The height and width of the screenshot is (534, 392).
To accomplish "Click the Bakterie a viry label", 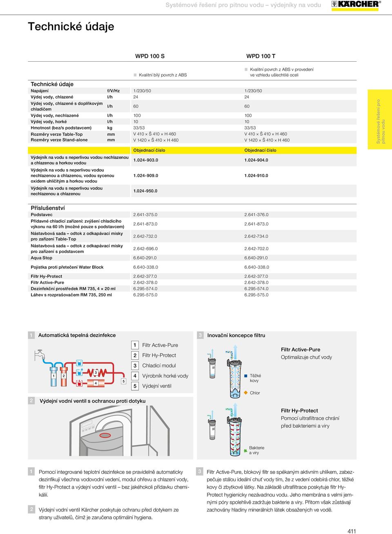I will (x=257, y=450).
